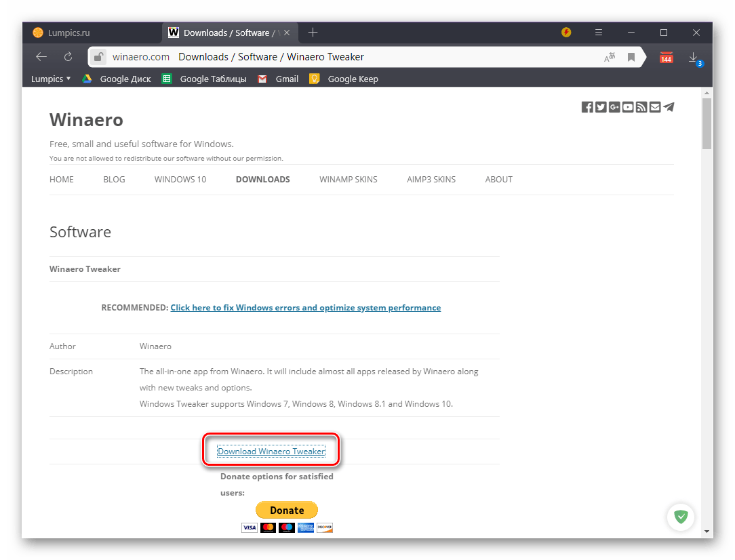This screenshot has width=735, height=560.
Task: Click the page translate icon
Action: pos(610,58)
